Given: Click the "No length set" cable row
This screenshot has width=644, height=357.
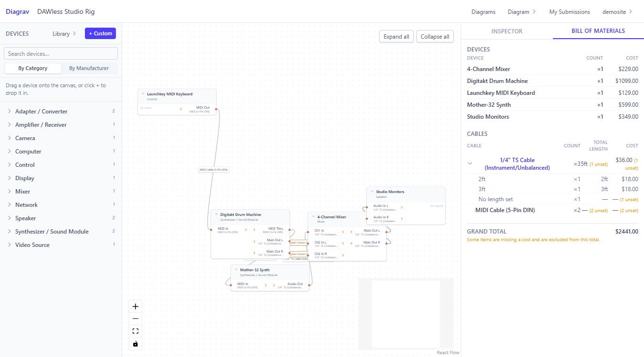Looking at the screenshot, I should click(552, 199).
